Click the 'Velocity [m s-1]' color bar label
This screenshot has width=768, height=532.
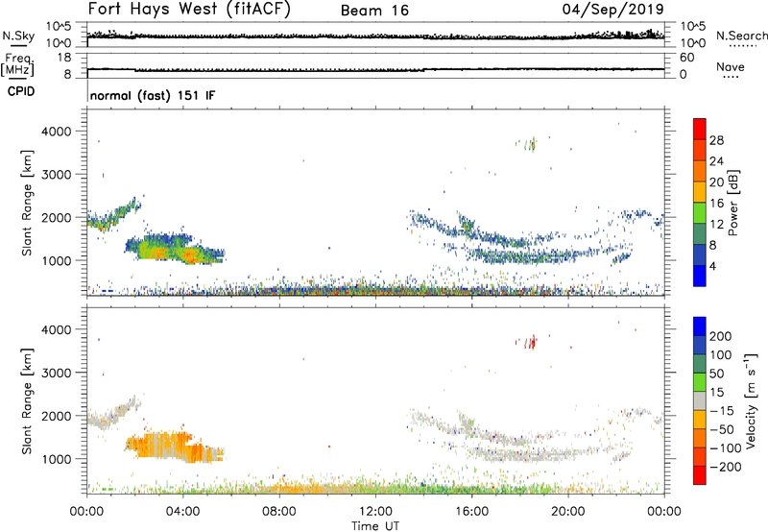click(x=751, y=400)
